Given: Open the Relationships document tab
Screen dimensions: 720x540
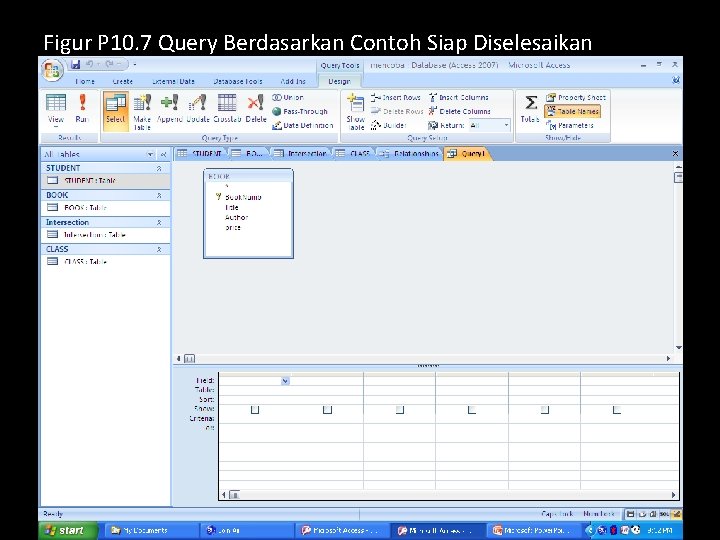Looking at the screenshot, I should click(410, 153).
